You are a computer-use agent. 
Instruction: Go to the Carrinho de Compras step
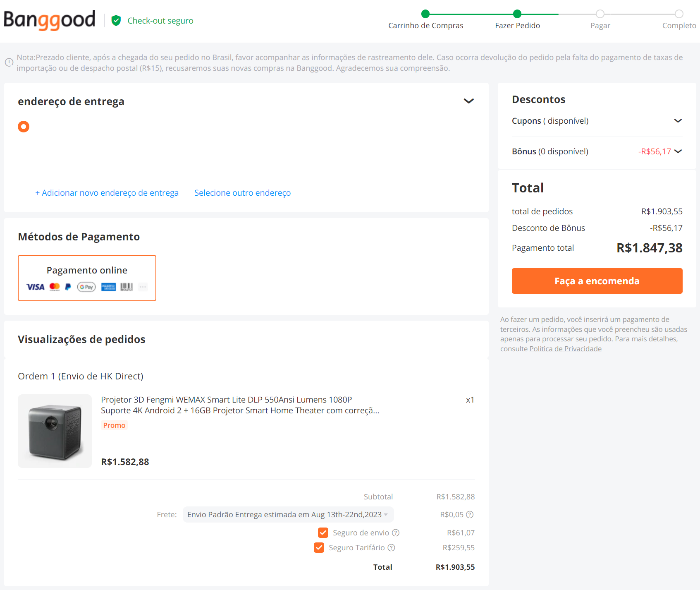(425, 14)
